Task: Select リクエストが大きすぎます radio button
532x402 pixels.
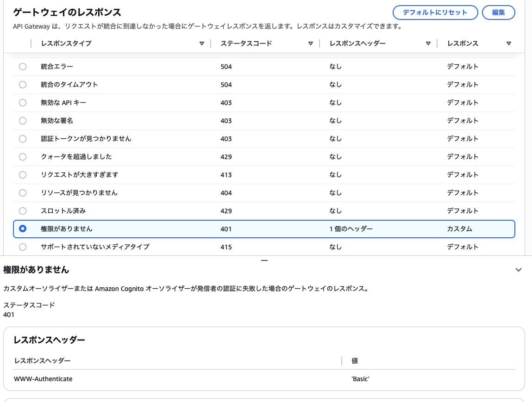Action: click(x=23, y=175)
